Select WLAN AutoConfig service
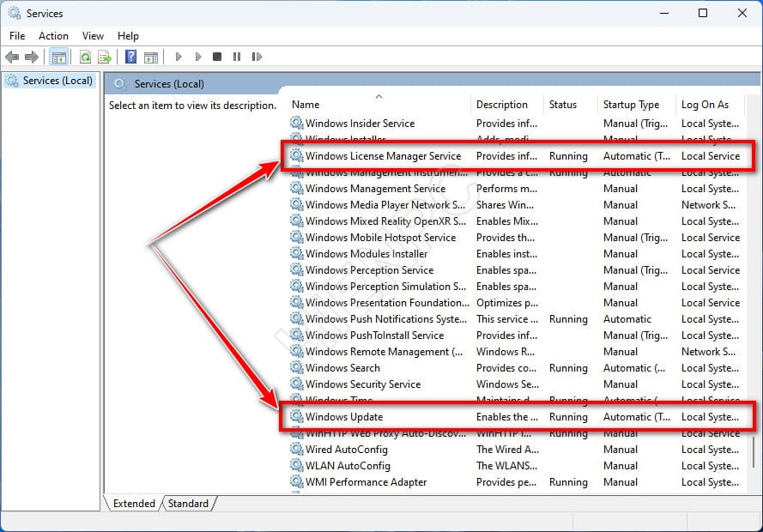 (516, 466)
